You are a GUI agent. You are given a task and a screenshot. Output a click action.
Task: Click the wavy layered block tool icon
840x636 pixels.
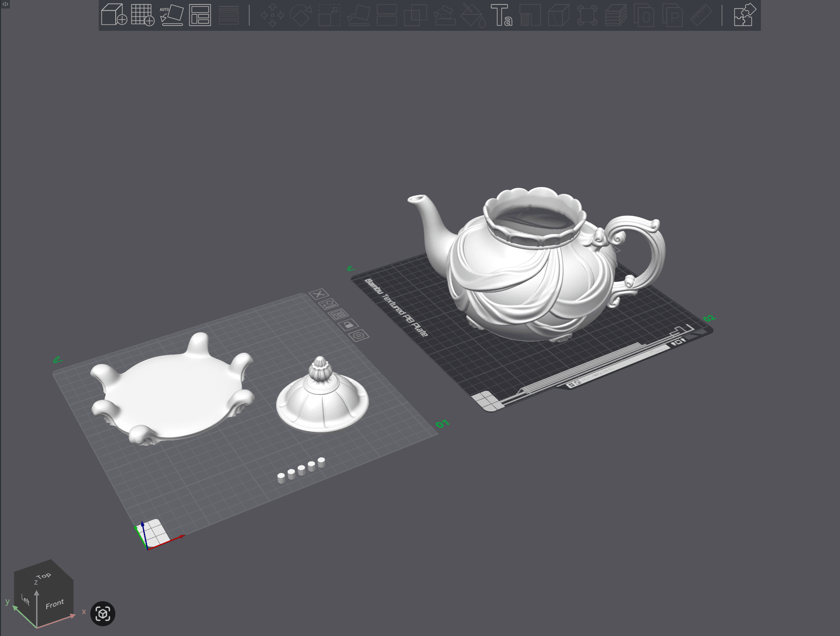[x=616, y=15]
